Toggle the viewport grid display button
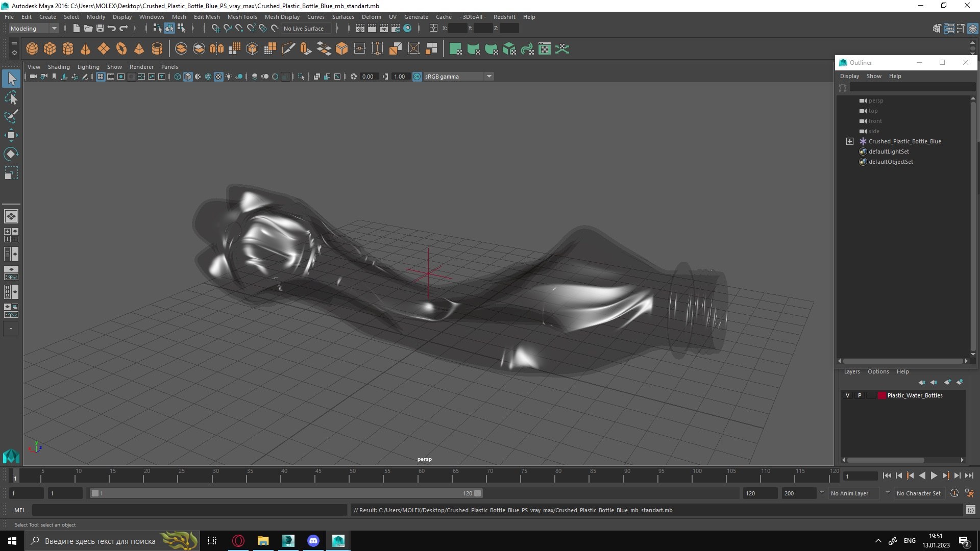Viewport: 980px width, 551px height. 101,77
